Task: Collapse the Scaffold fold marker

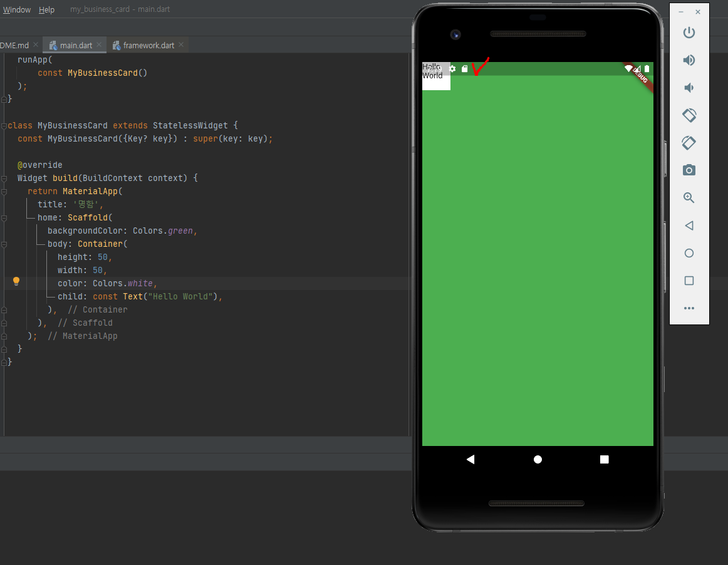Action: coord(4,218)
